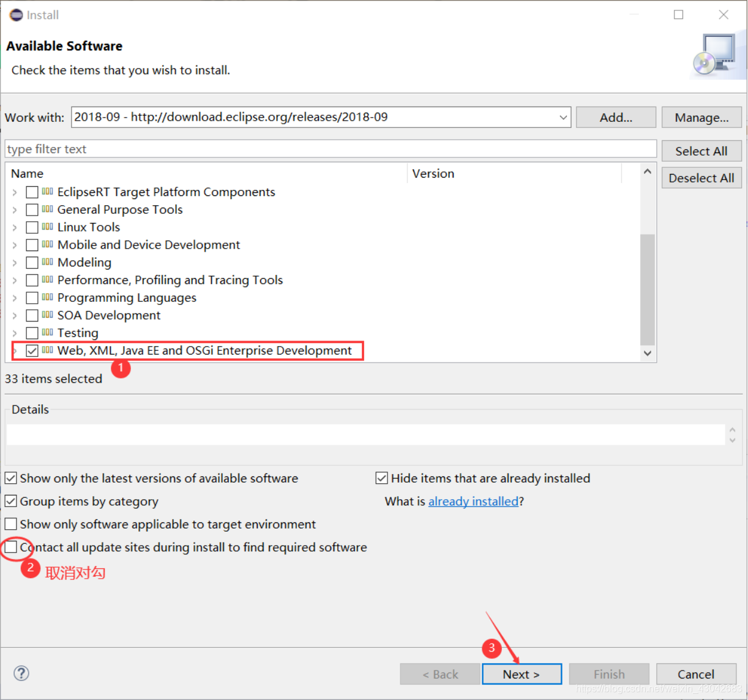Click the EclipseRT Target Platform Components category icon
The height and width of the screenshot is (700, 748).
48,192
